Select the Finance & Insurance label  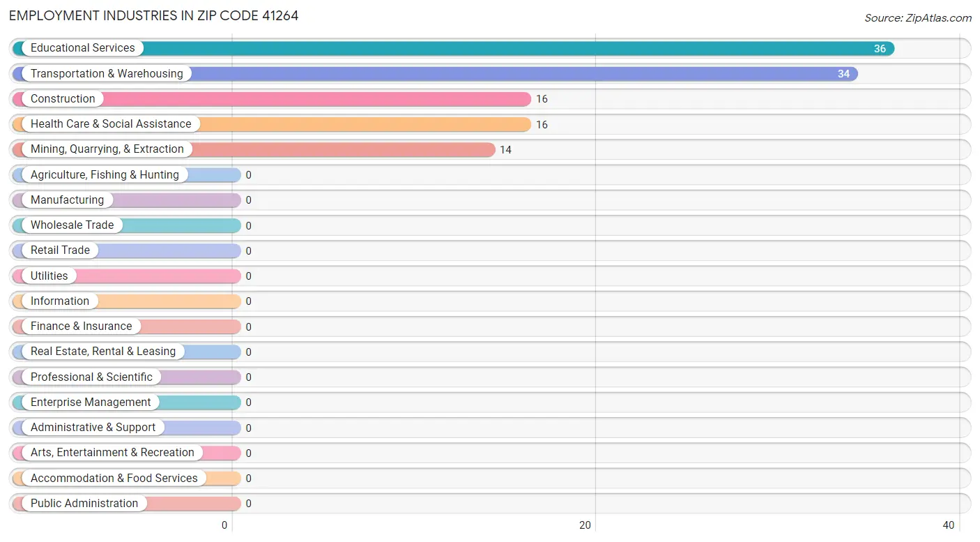pyautogui.click(x=81, y=326)
